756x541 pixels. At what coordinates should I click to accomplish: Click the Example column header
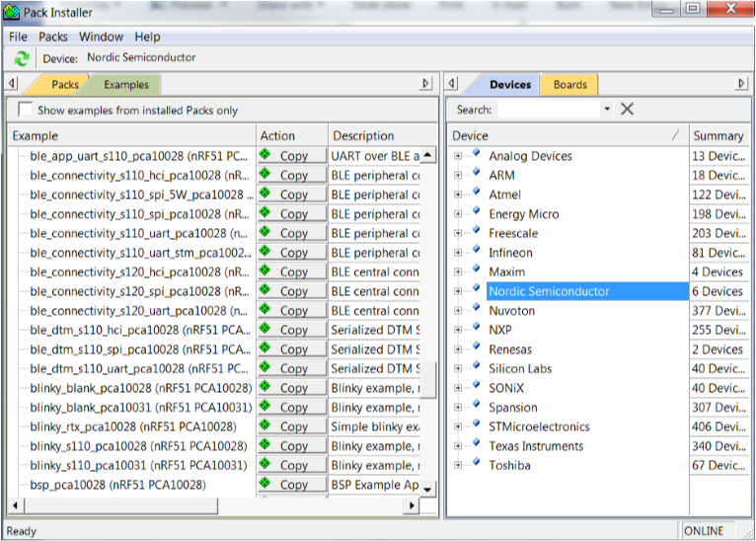pos(132,135)
